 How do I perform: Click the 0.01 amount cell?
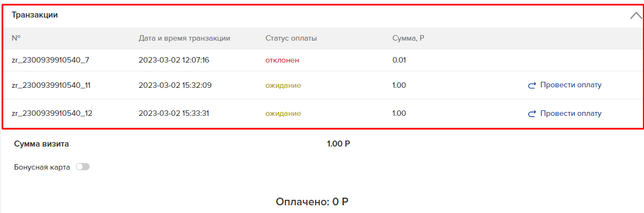coord(399,60)
